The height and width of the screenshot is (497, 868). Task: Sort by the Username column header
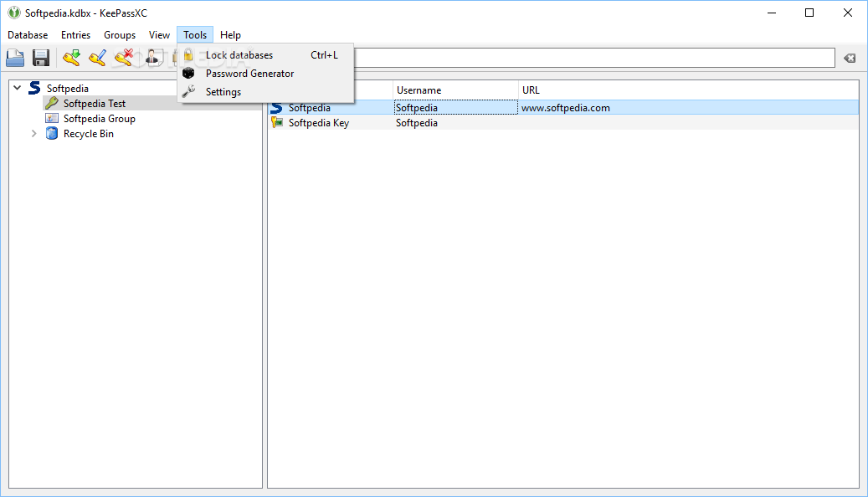click(x=455, y=90)
